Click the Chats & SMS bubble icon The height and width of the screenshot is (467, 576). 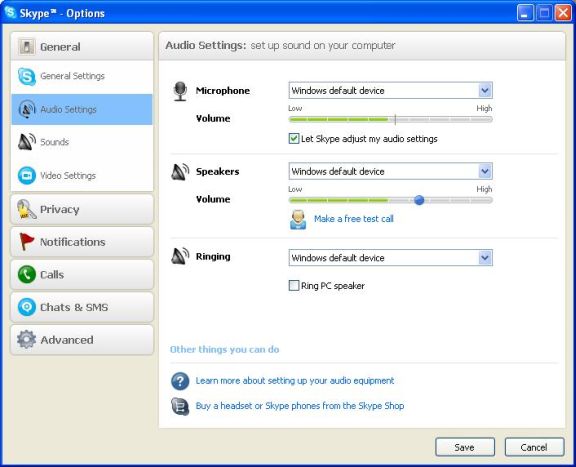27,307
